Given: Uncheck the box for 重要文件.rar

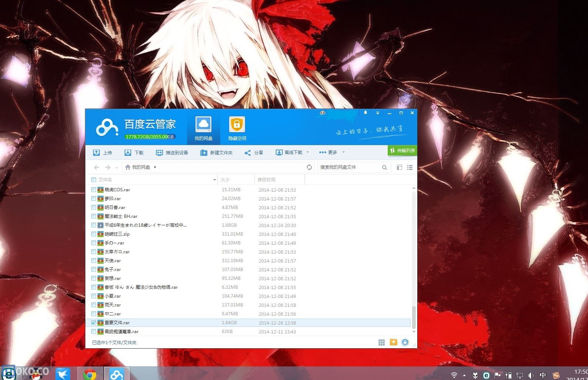Looking at the screenshot, I should [94, 323].
